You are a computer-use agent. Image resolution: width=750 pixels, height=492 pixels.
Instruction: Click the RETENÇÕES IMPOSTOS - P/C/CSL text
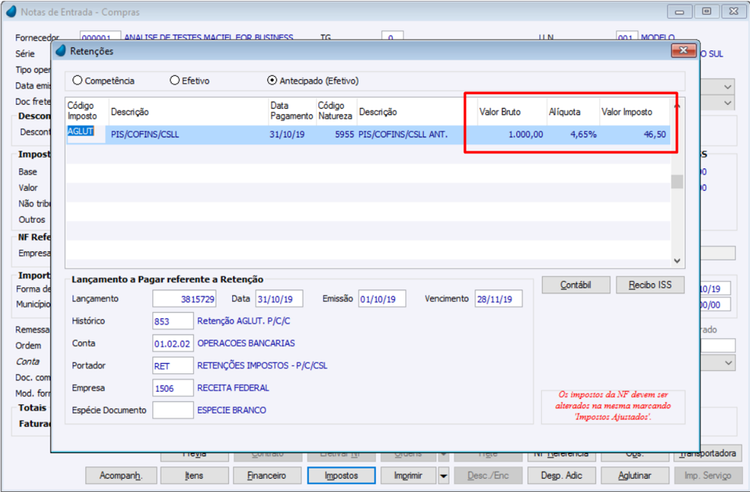click(263, 366)
